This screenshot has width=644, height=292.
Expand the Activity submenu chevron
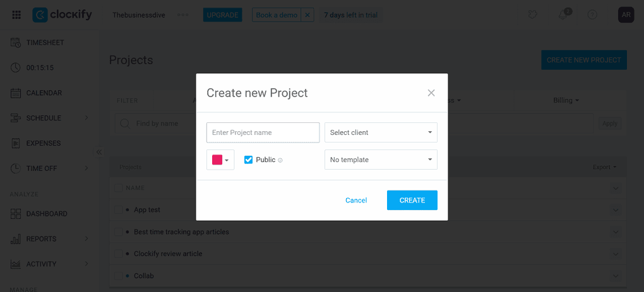pyautogui.click(x=86, y=264)
